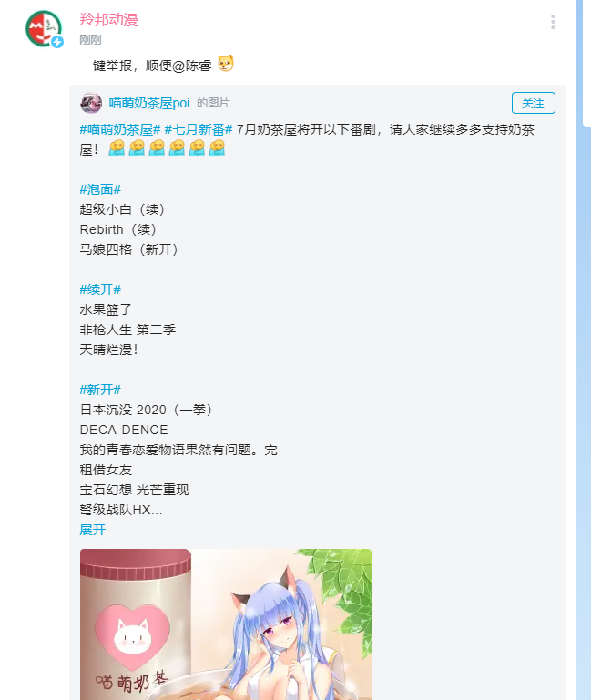Follow the user with 关注 button
591x700 pixels.
coord(534,103)
